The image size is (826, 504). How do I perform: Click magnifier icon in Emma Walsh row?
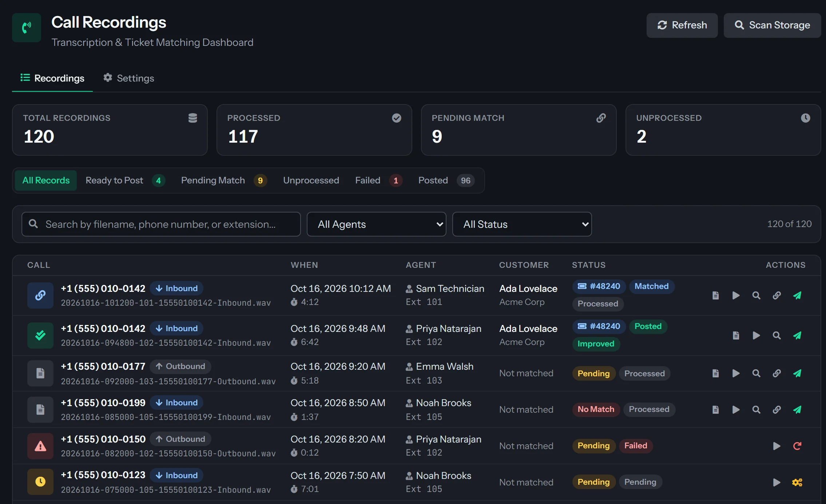756,373
